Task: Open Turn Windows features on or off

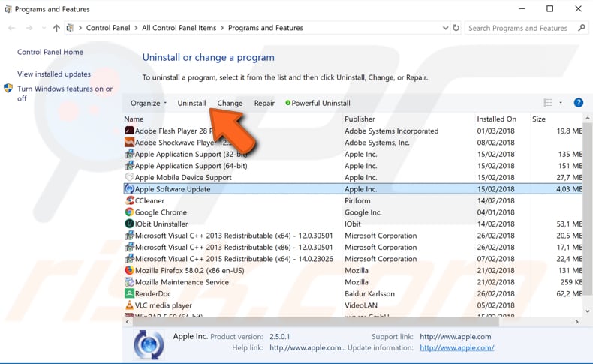Action: click(x=65, y=93)
